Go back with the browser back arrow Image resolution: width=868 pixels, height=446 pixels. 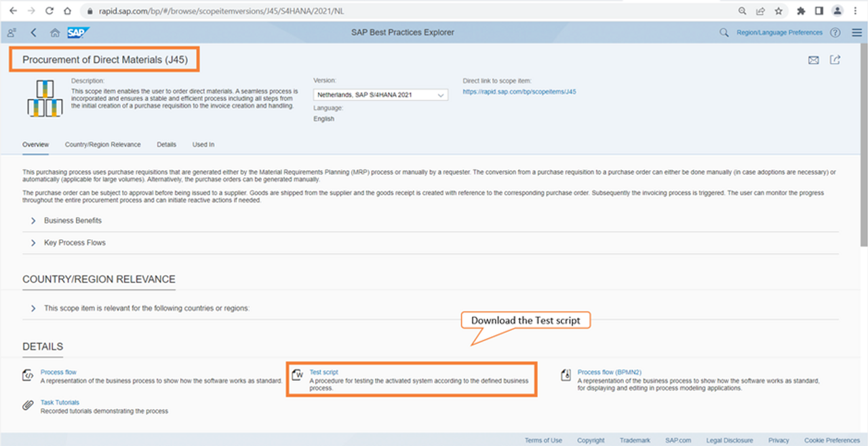point(13,11)
